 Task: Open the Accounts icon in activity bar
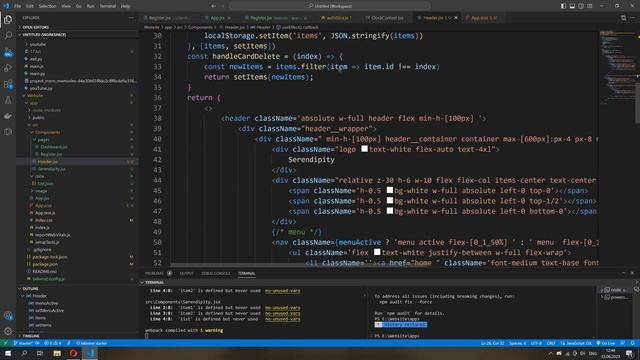point(8,316)
